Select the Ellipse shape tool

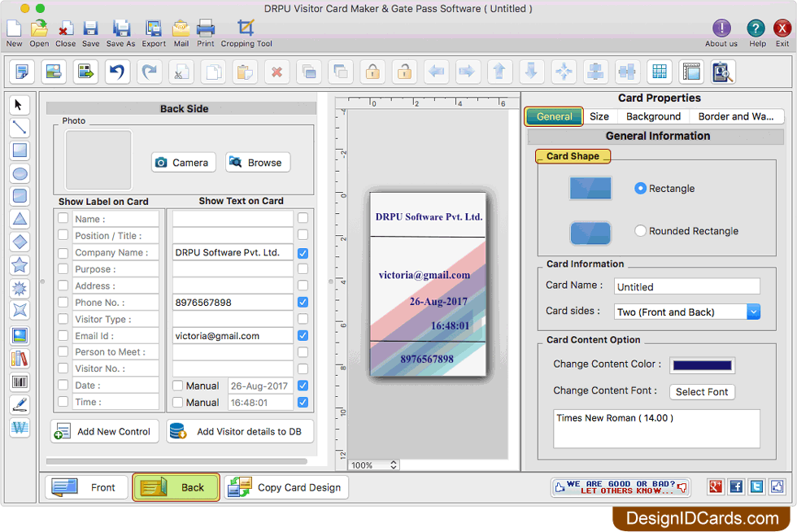pyautogui.click(x=20, y=174)
